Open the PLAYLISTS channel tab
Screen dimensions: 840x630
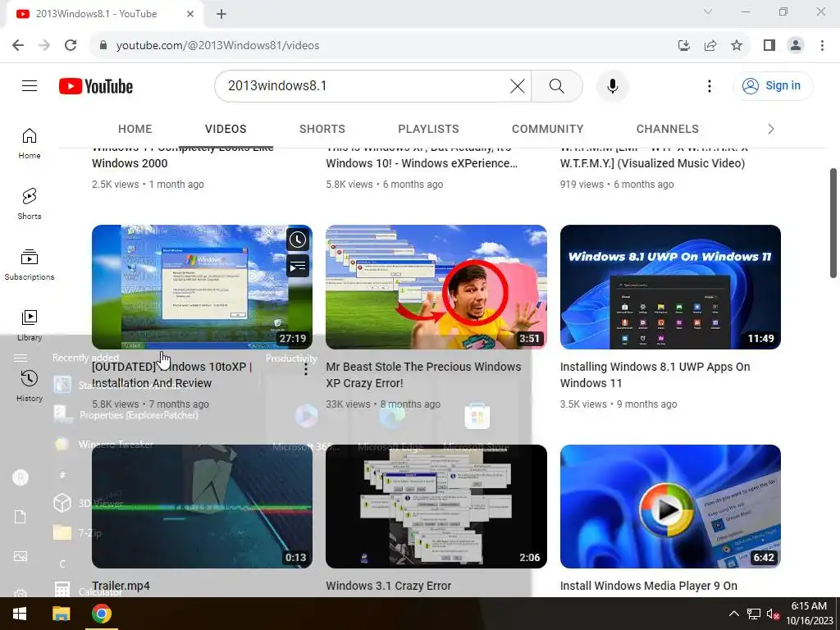pyautogui.click(x=428, y=129)
